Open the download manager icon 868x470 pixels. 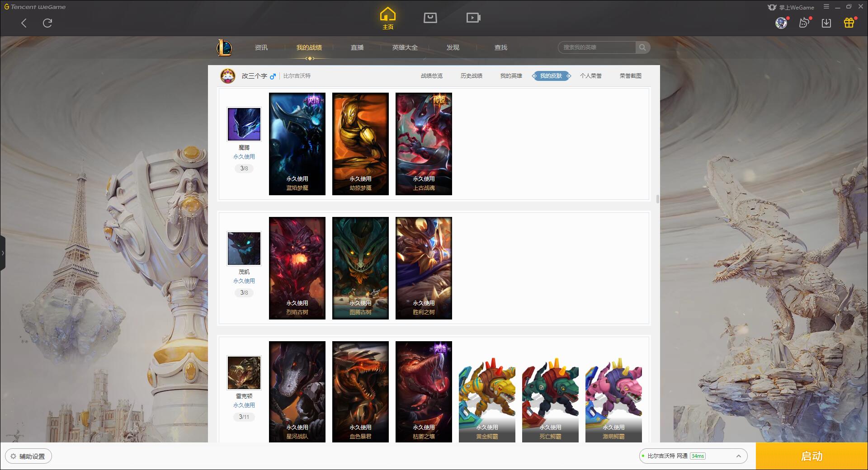point(826,23)
